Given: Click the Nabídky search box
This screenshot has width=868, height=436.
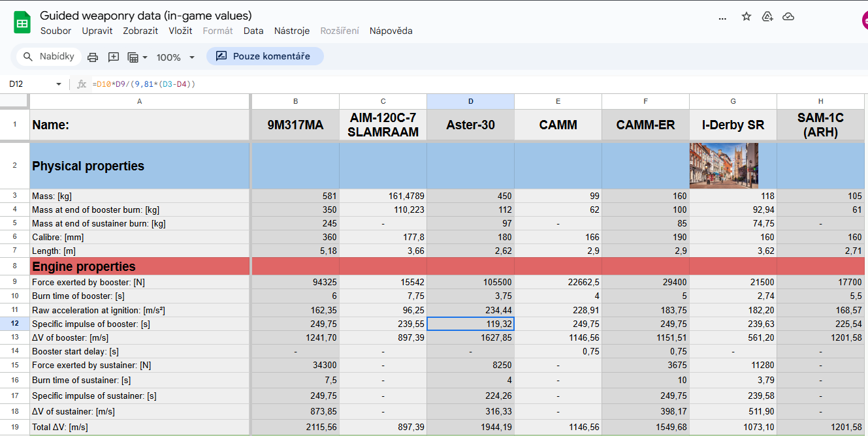Looking at the screenshot, I should [x=49, y=57].
